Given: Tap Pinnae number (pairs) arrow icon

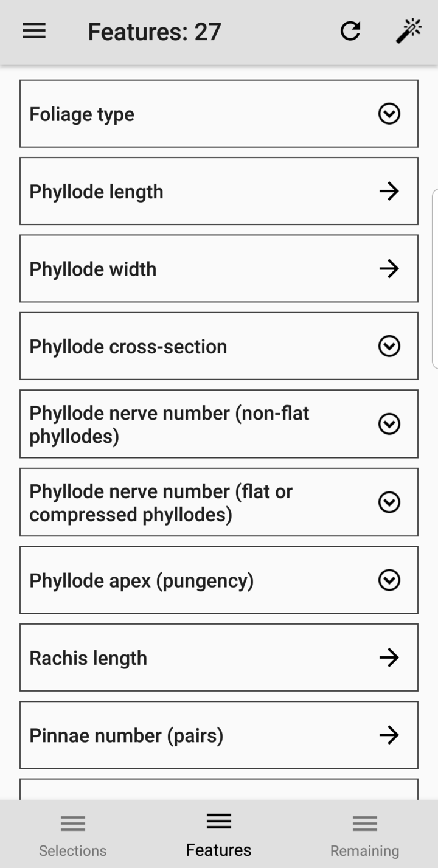Looking at the screenshot, I should [389, 735].
